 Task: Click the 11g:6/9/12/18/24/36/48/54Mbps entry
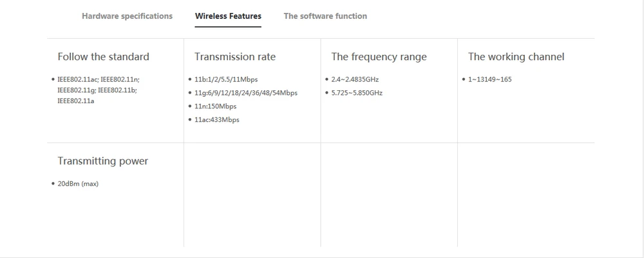246,93
